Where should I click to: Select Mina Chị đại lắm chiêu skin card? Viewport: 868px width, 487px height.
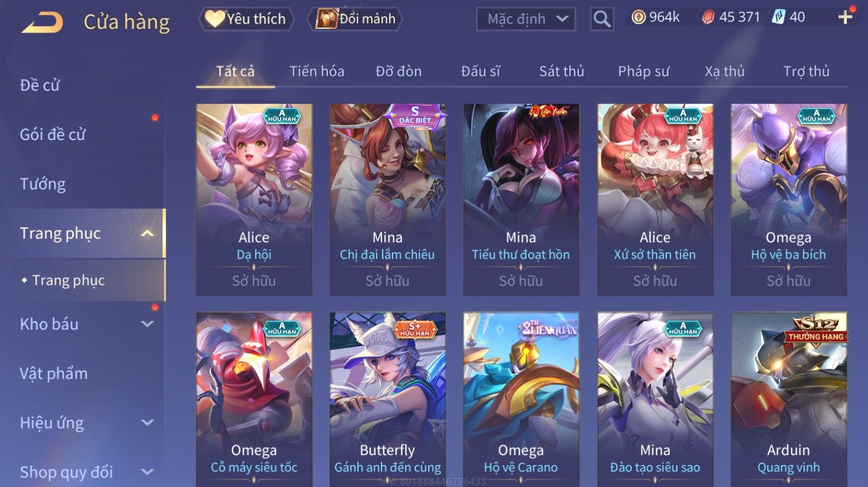click(x=387, y=199)
